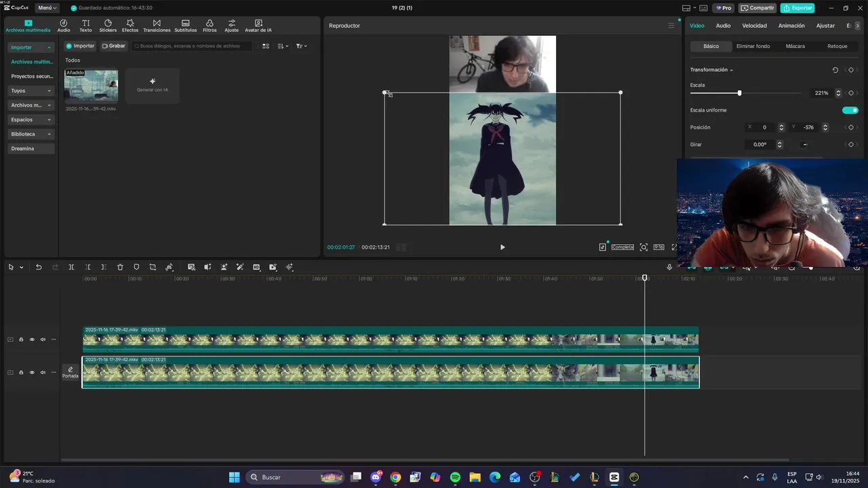Click the marker shield icon in timeline toolbar
The image size is (868, 488).
click(x=136, y=267)
